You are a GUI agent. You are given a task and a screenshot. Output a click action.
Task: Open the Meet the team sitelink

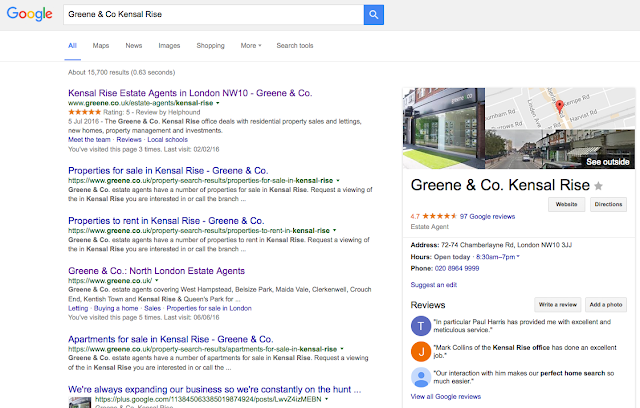click(89, 140)
